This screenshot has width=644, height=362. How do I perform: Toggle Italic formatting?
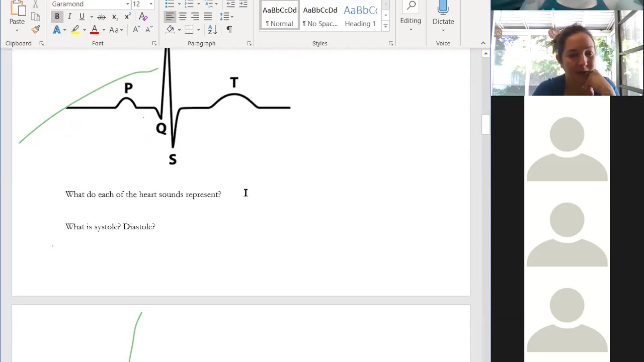(x=69, y=17)
